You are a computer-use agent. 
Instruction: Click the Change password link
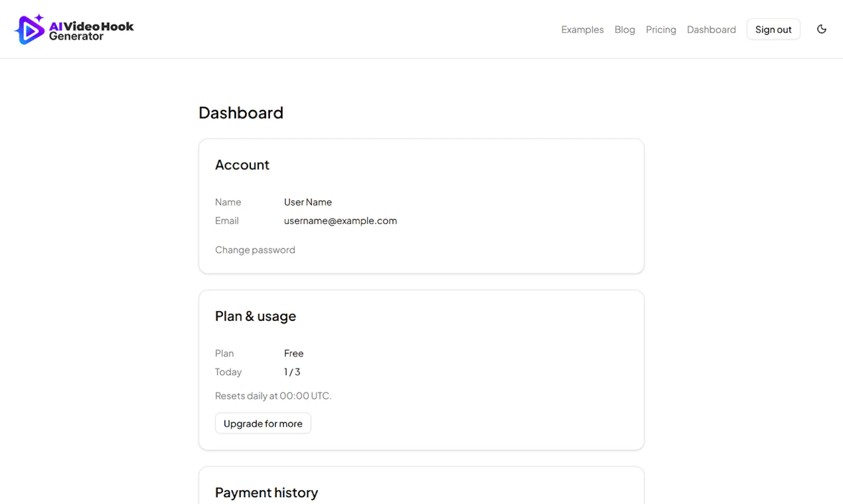pos(255,250)
